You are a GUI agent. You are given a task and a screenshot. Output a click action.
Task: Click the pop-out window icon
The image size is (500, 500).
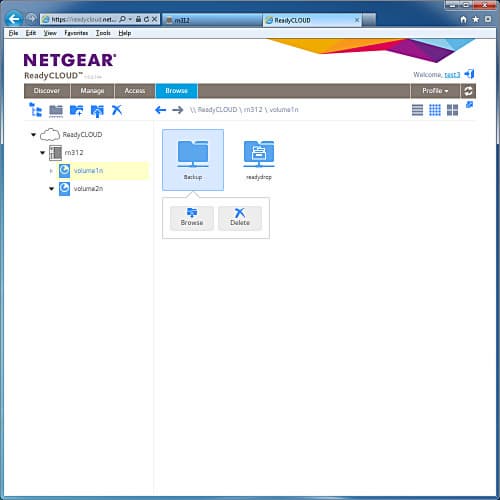(x=469, y=105)
